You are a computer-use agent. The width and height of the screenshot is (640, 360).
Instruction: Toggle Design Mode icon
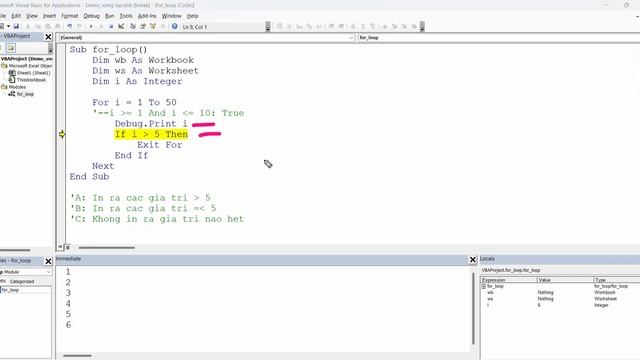[x=121, y=27]
